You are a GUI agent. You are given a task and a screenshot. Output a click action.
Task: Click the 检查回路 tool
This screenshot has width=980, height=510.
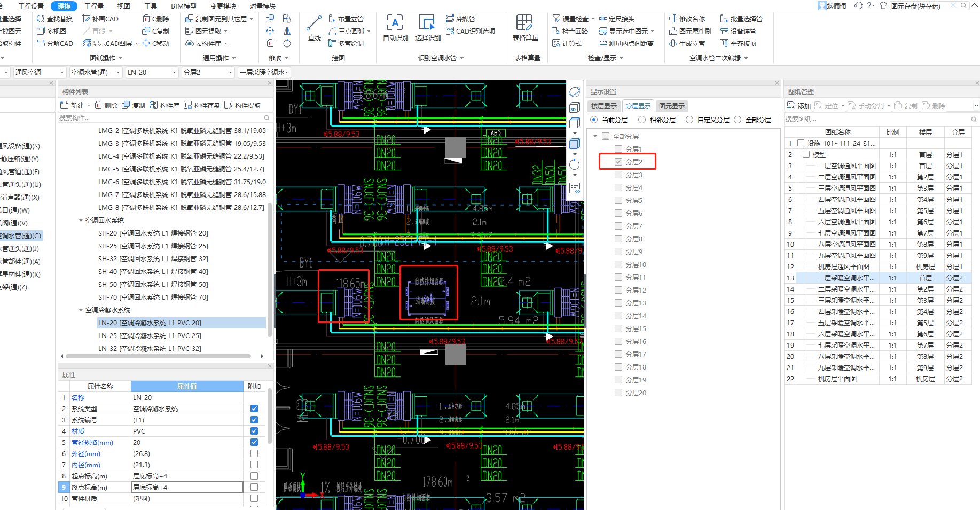(570, 31)
